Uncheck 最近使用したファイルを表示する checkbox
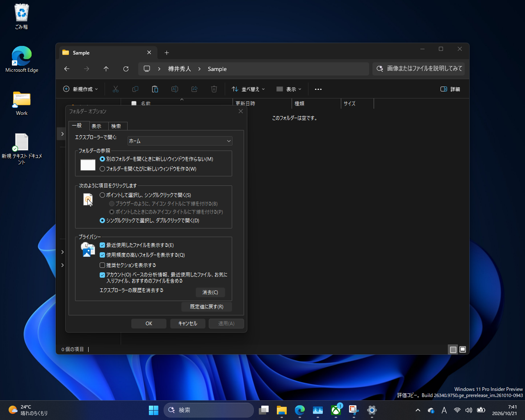Screen dimensions: 525x420 coord(103,245)
